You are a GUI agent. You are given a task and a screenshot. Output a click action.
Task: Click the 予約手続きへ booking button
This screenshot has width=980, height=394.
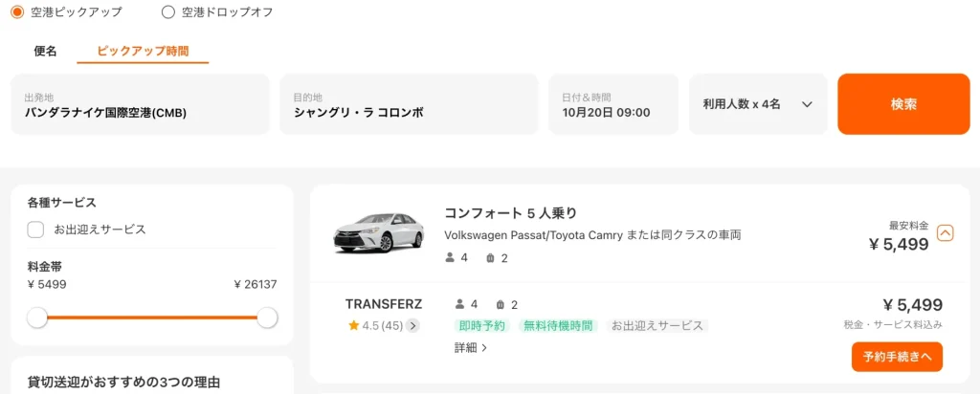point(897,357)
